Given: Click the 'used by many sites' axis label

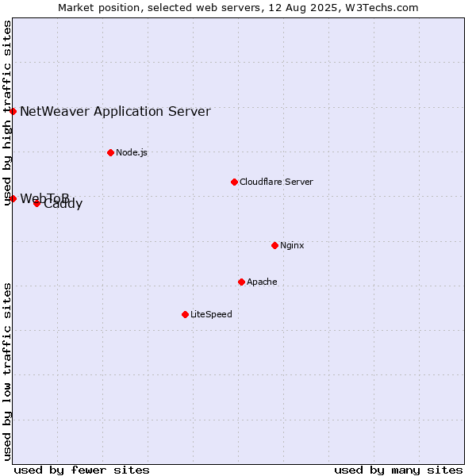Looking at the screenshot, I should 399,470.
